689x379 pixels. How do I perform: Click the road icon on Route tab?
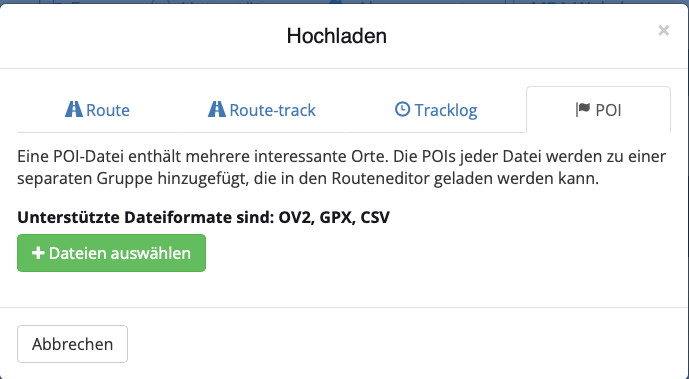(x=74, y=109)
